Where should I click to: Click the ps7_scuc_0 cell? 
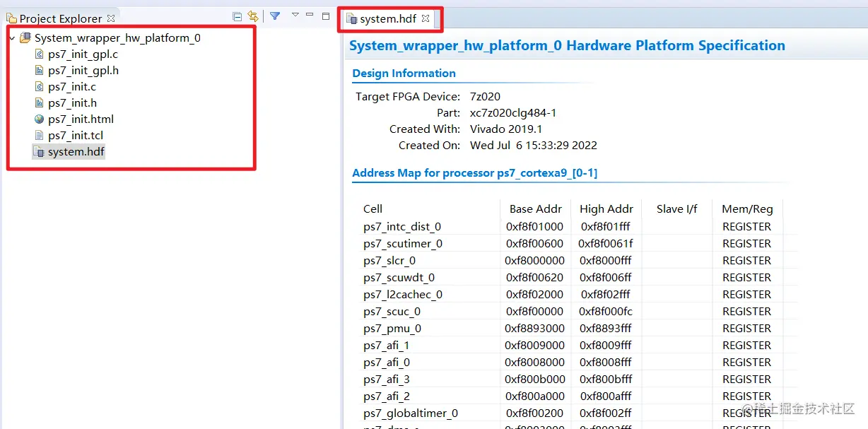[392, 312]
